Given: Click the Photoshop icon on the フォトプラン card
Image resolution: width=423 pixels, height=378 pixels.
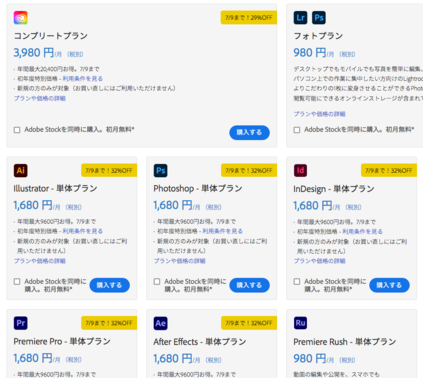Looking at the screenshot, I should click(319, 18).
